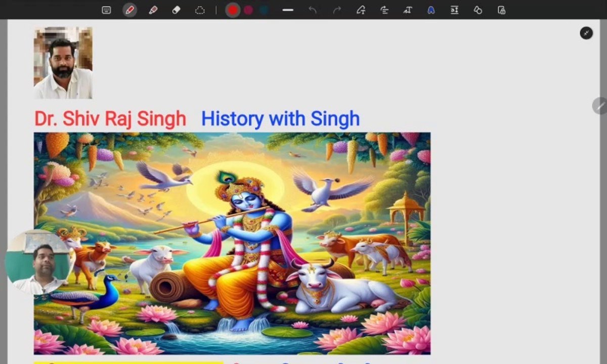Image resolution: width=607 pixels, height=364 pixels.
Task: Select the eraser tool
Action: [x=176, y=10]
